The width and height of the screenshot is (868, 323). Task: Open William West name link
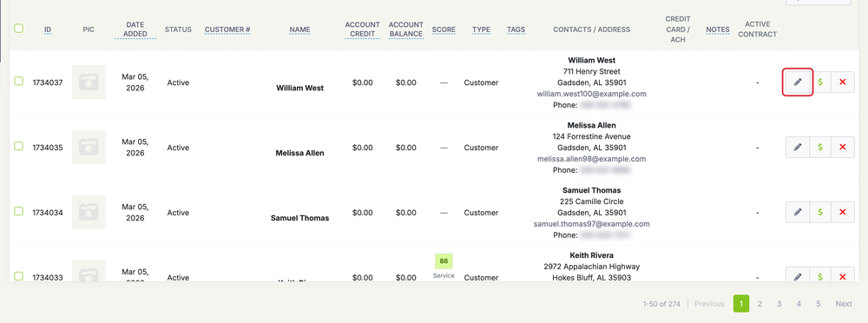[x=299, y=88]
